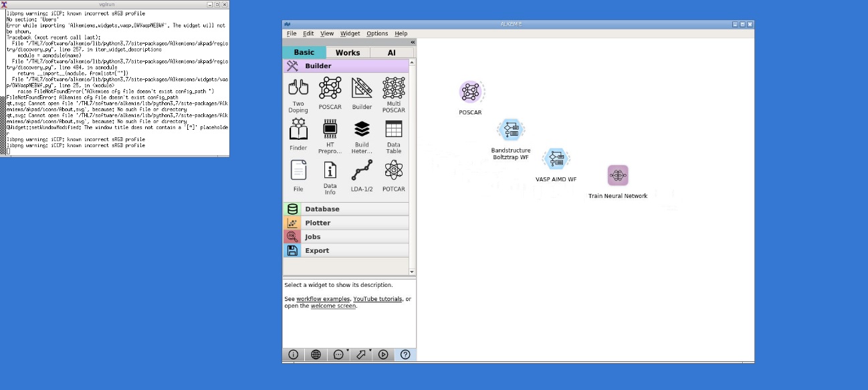Maximize the ALKEMIE window

tap(742, 24)
